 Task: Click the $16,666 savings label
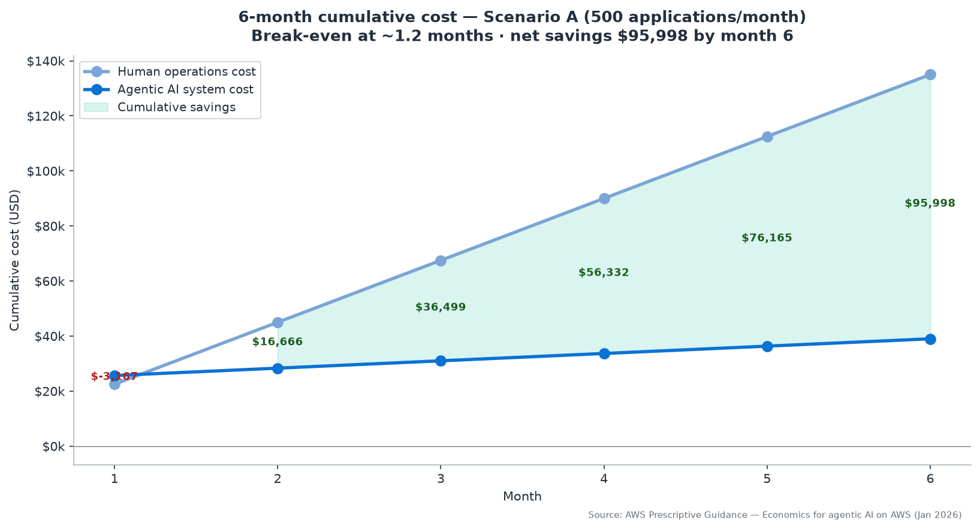[x=278, y=342]
